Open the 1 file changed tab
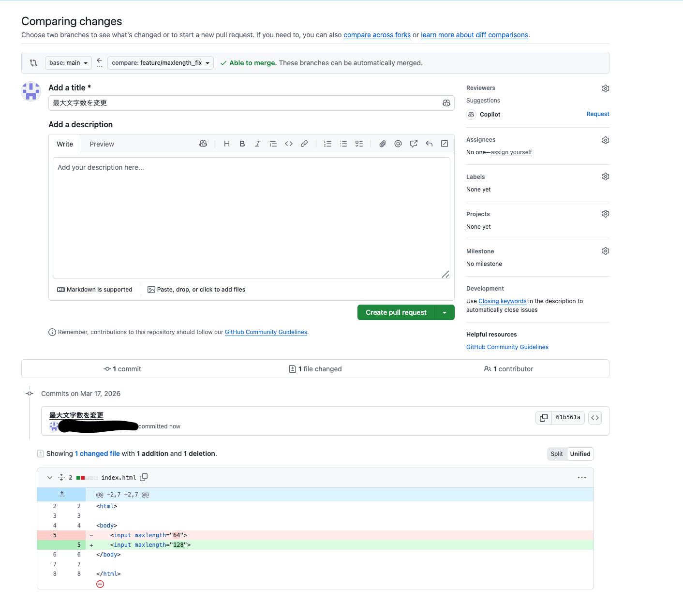Screen dimensions: 683x616 [315, 369]
